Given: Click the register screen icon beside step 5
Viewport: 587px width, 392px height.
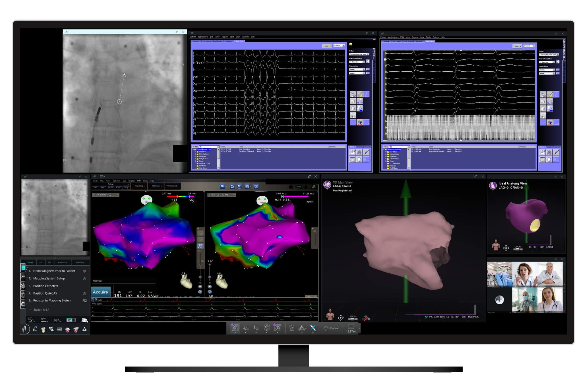Looking at the screenshot, I should [85, 301].
